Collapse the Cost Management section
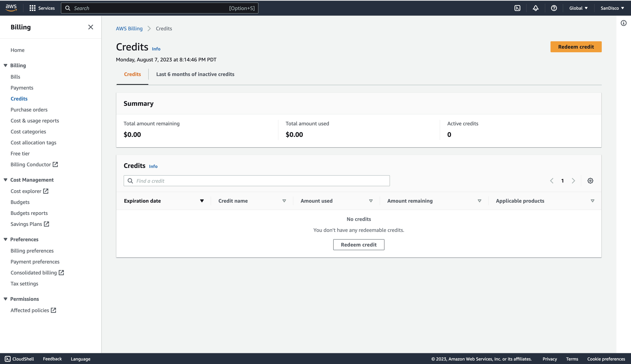Image resolution: width=631 pixels, height=364 pixels. click(5, 180)
